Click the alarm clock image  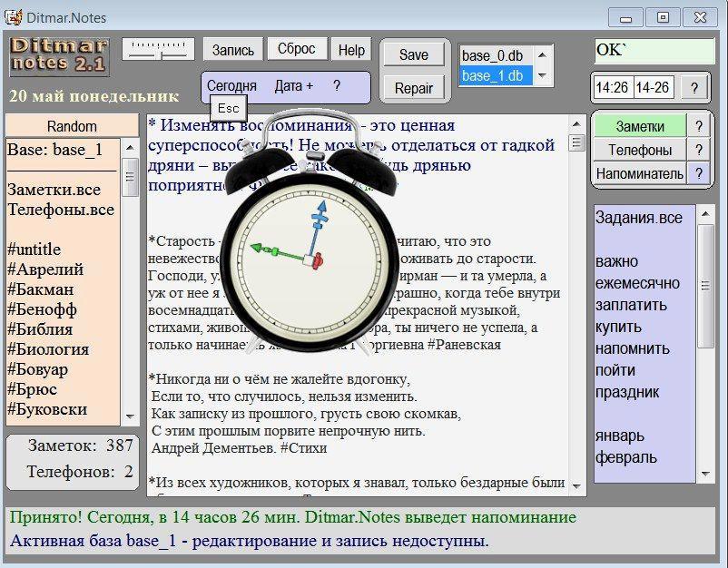tap(314, 241)
